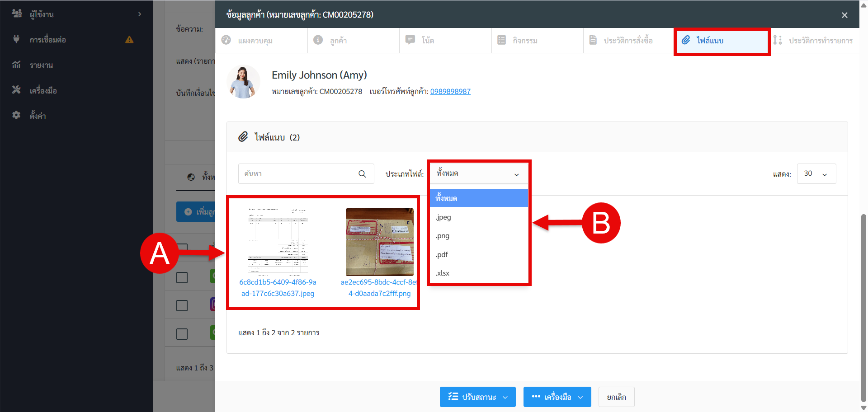This screenshot has width=868, height=412.
Task: Open the display count 30 dropdown
Action: pos(816,174)
